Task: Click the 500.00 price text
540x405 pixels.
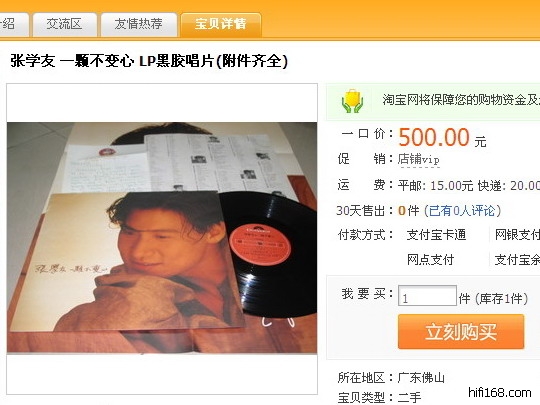Action: [x=434, y=137]
